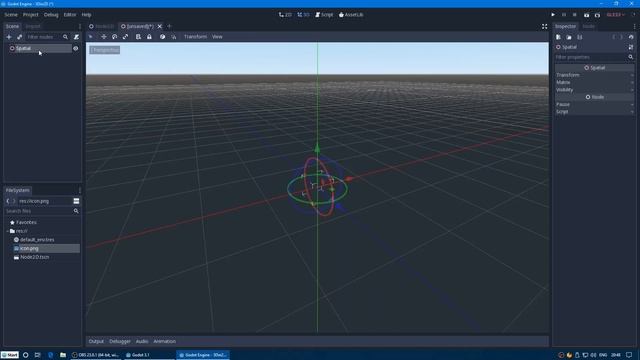The image size is (640, 360).
Task: Open FileSystem dock options menu
Action: coord(80,190)
